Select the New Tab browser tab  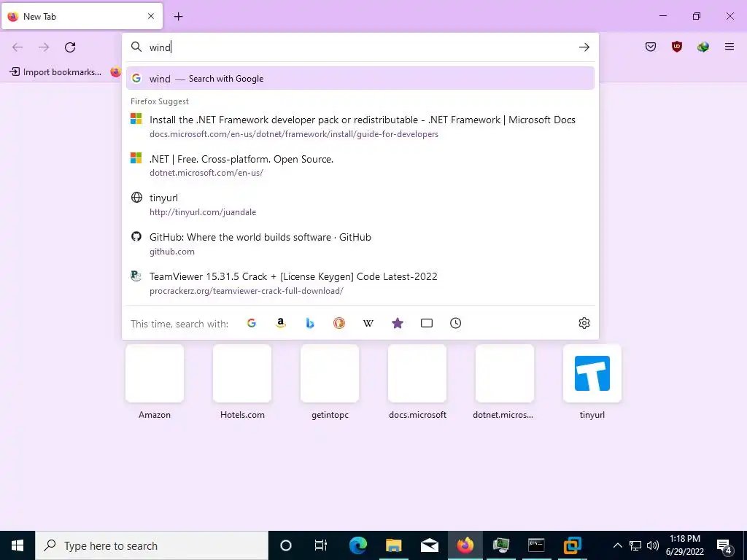(x=82, y=16)
